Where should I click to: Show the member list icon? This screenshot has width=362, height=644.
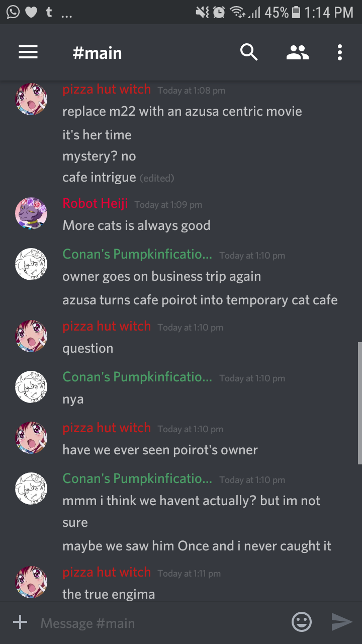[x=298, y=52]
